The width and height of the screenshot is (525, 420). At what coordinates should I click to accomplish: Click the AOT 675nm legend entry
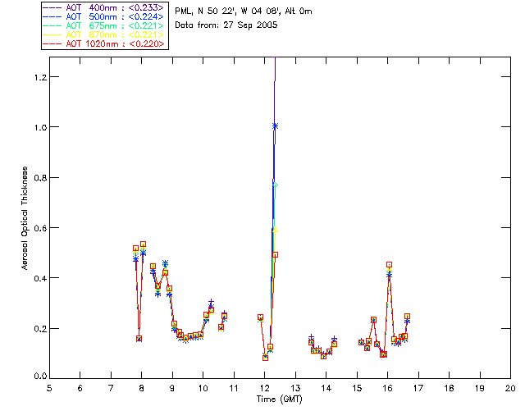pos(104,25)
